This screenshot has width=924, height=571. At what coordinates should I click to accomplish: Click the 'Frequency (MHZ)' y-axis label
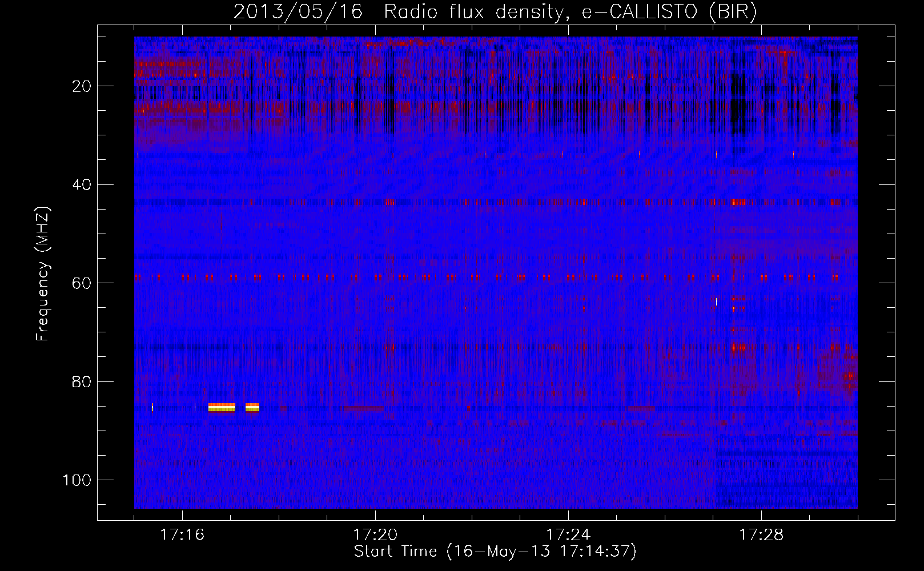[43, 274]
